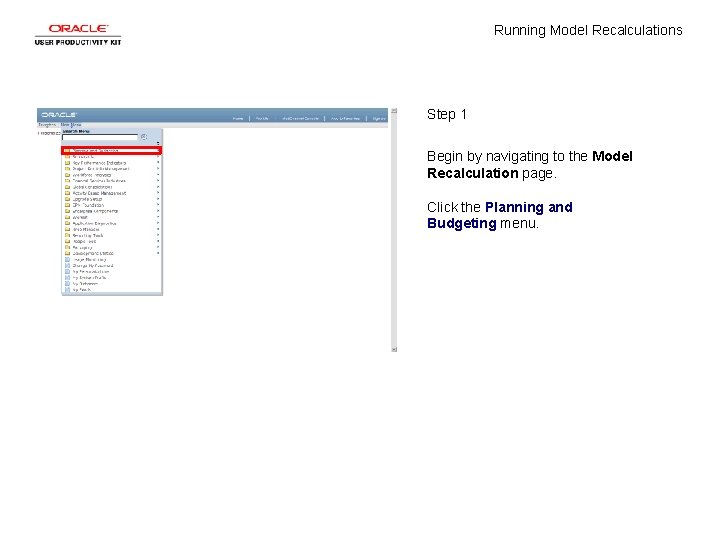Image resolution: width=720 pixels, height=540 pixels.
Task: Select the Workforce Analytics folder icon
Action: click(68, 175)
